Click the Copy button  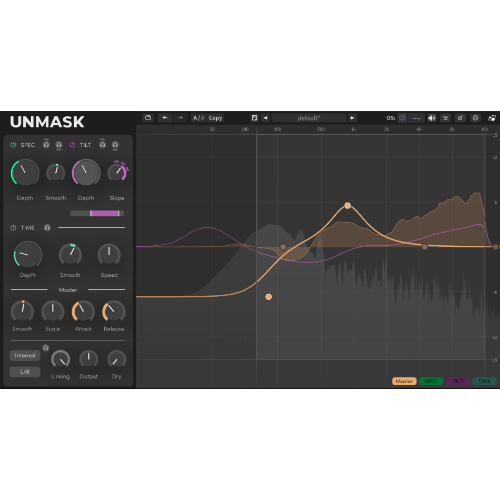click(215, 118)
